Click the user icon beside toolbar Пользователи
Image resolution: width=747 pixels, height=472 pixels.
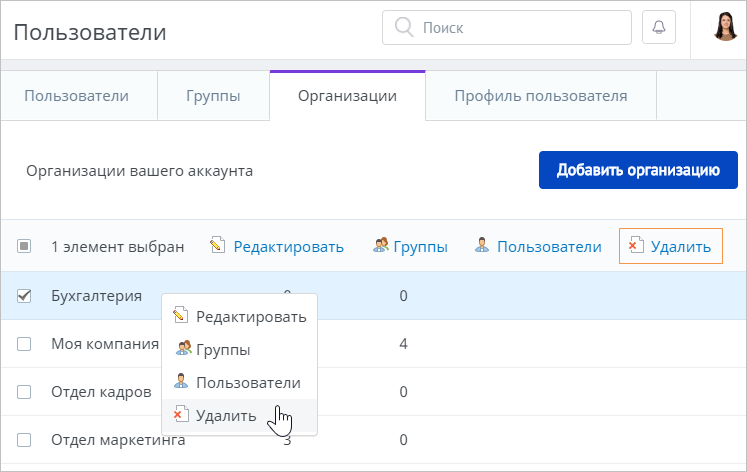click(x=482, y=245)
